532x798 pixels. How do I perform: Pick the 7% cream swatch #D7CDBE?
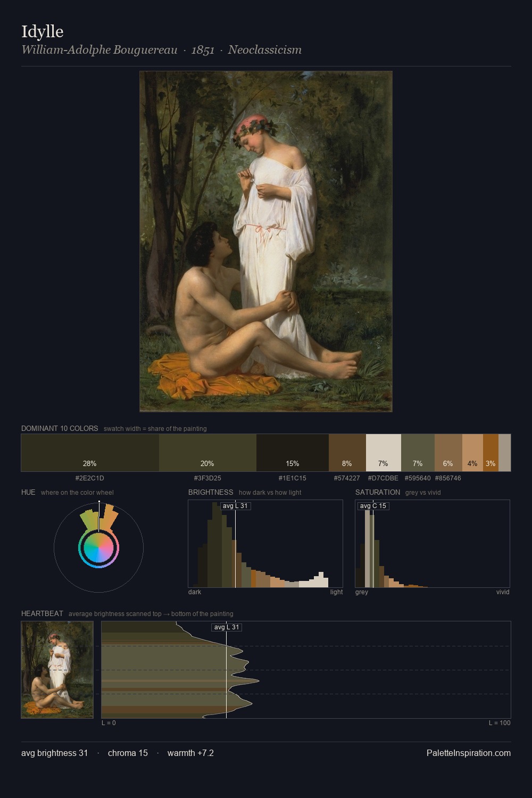tap(384, 453)
